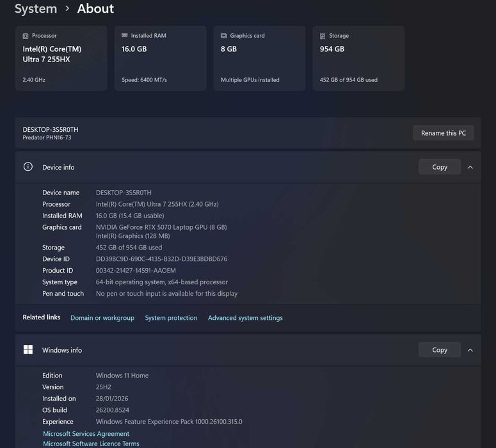Click the About breadcrumb title

tap(95, 8)
